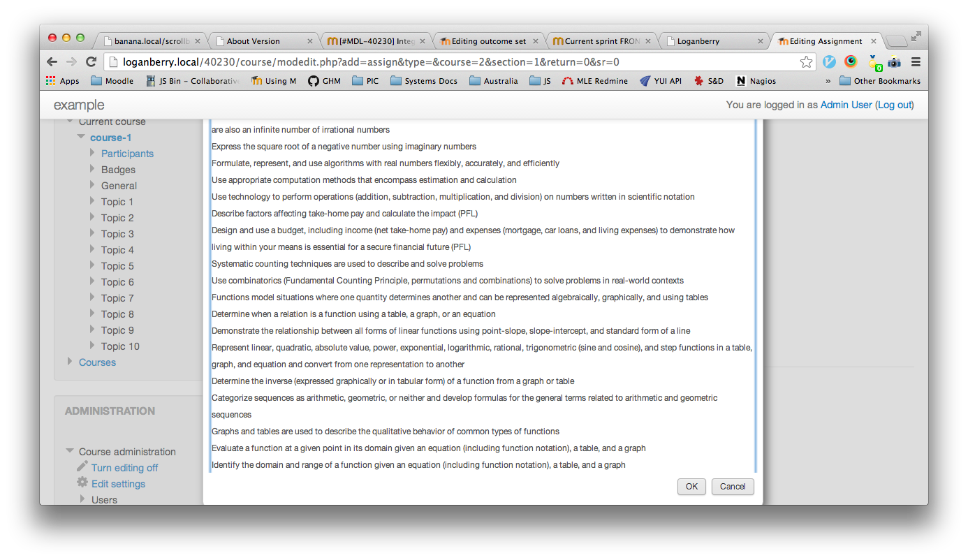Click the extension icon with green 0 badge
Viewport: 968px width, 560px height.
tap(874, 63)
